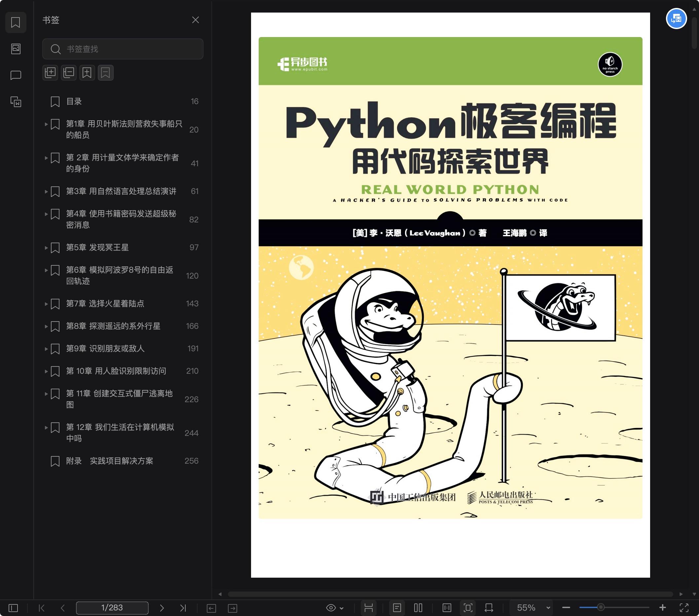
Task: Add a new bookmark icon
Action: [x=87, y=72]
